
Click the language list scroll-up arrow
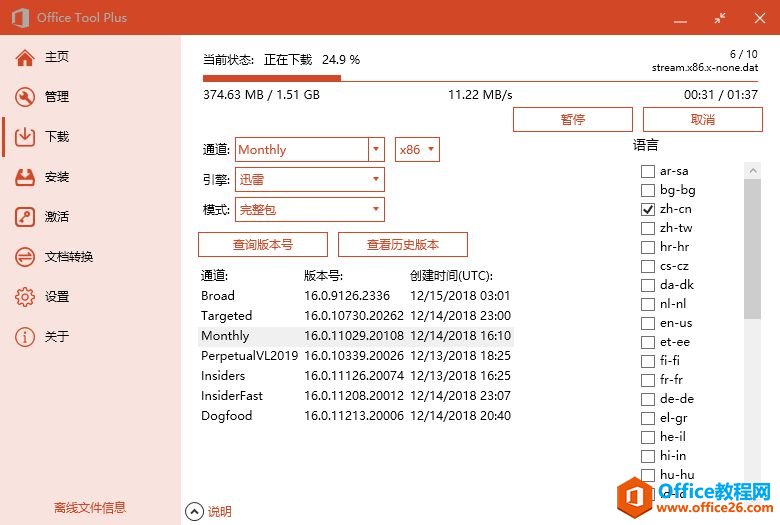753,171
